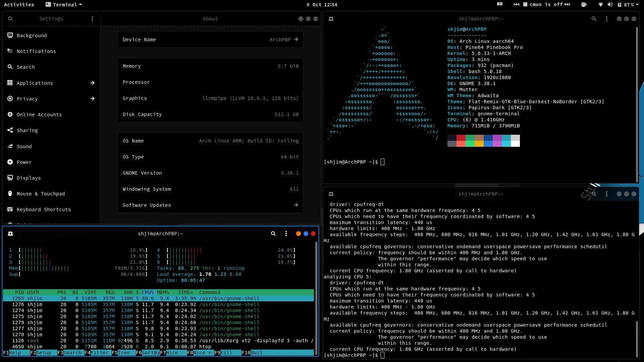
Task: Click htop F6 SortBy button
Action: [148, 353]
